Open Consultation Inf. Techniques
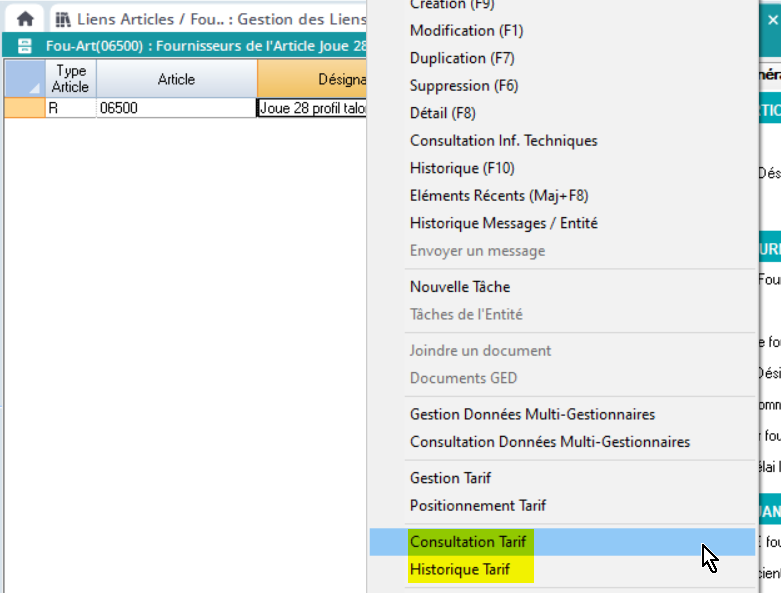Screen dimensions: 781x593 click(503, 141)
